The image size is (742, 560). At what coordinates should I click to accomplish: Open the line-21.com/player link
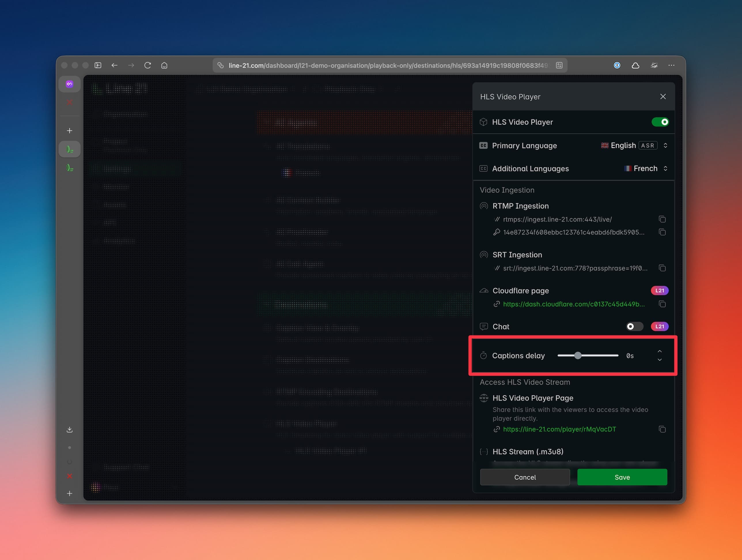coord(559,429)
